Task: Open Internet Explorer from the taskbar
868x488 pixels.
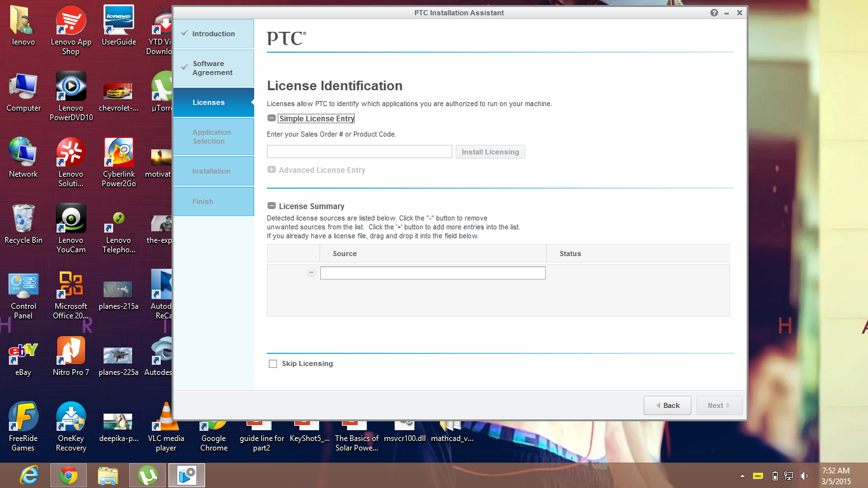Action: point(29,475)
